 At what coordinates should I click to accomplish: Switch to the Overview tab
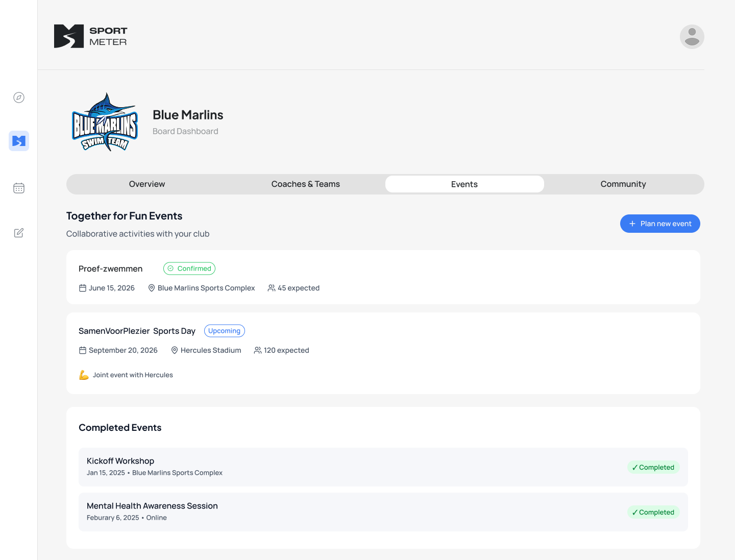(147, 184)
